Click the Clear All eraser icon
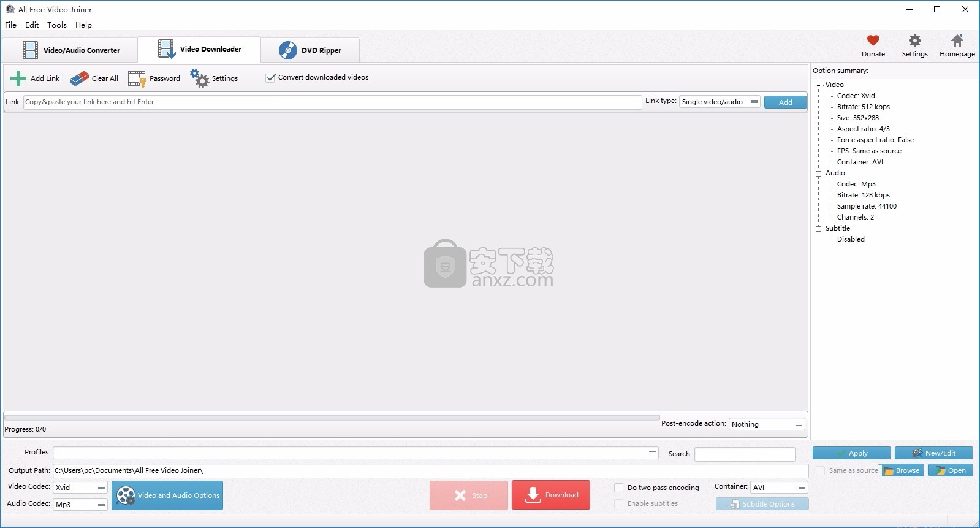This screenshot has width=980, height=528. (80, 78)
